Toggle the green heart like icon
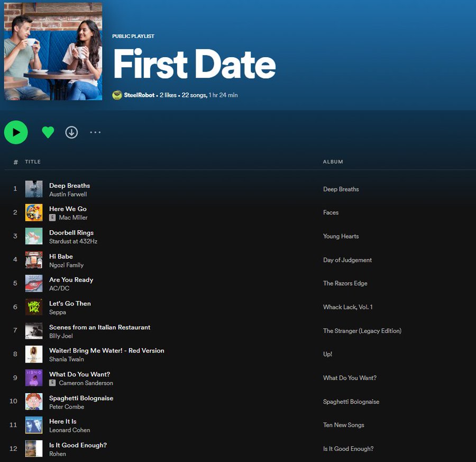The width and height of the screenshot is (476, 462). click(48, 132)
